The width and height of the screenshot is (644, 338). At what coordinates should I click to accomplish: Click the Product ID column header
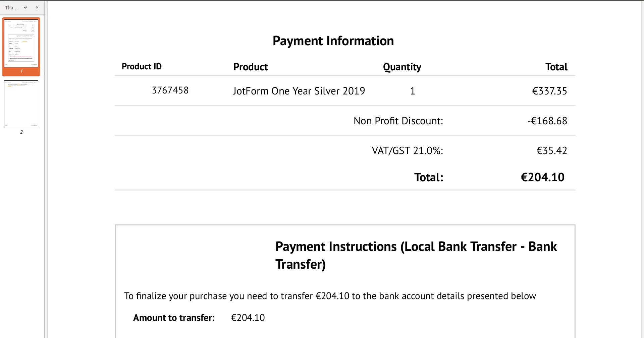[141, 66]
